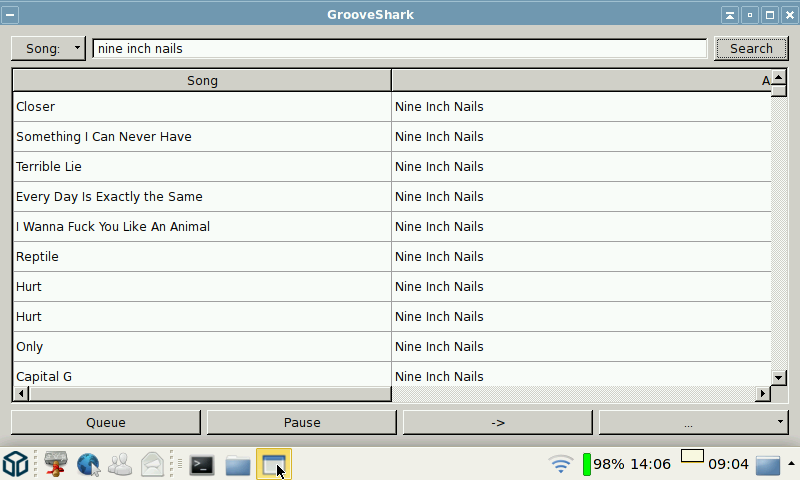Click the horizontal scrollbar right arrow
Screen dimensions: 800x480
(763, 394)
